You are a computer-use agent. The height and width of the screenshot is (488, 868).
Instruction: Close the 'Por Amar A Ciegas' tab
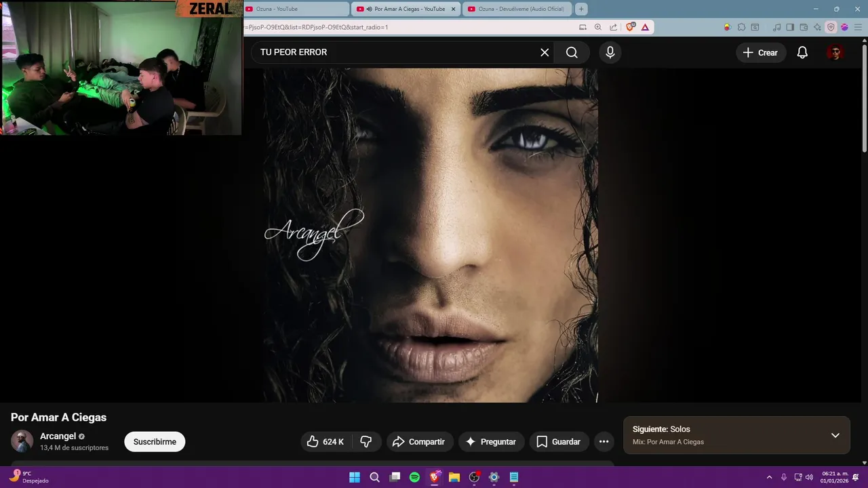coord(454,9)
